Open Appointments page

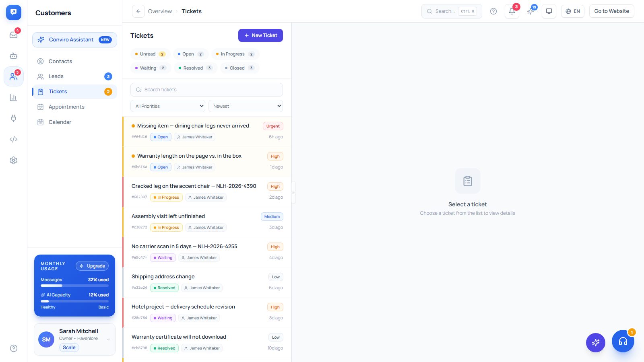click(74, 107)
